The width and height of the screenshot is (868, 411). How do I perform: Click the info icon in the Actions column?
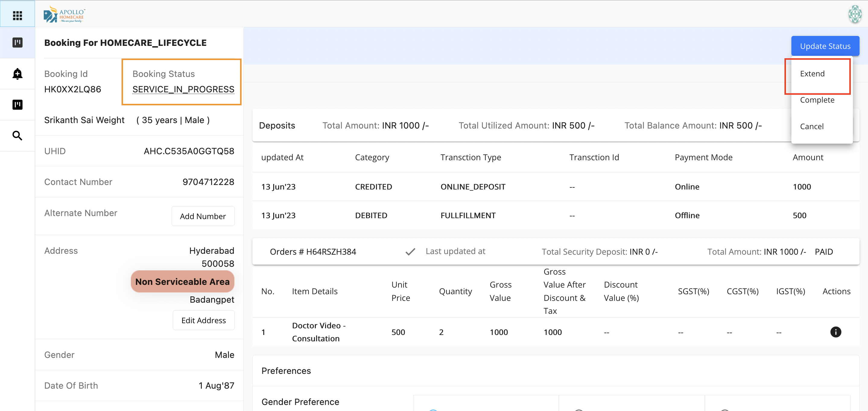pos(835,332)
